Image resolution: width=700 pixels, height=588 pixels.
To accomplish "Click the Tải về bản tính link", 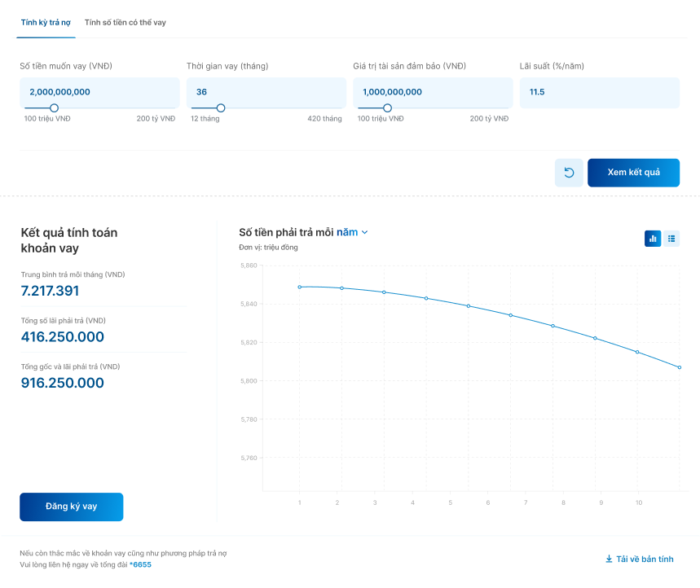I will pos(644,559).
